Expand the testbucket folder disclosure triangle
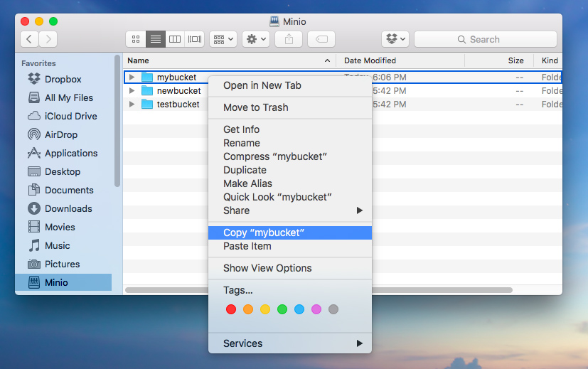The image size is (588, 369). (x=132, y=105)
